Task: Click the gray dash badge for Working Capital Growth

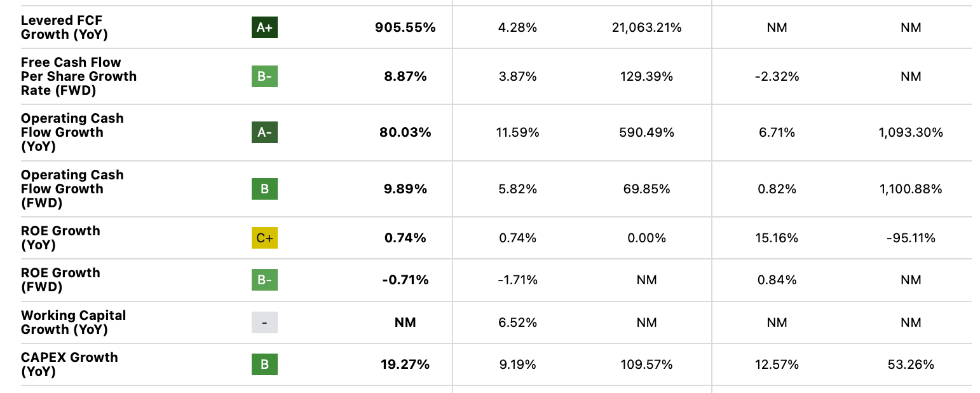Action: point(264,322)
